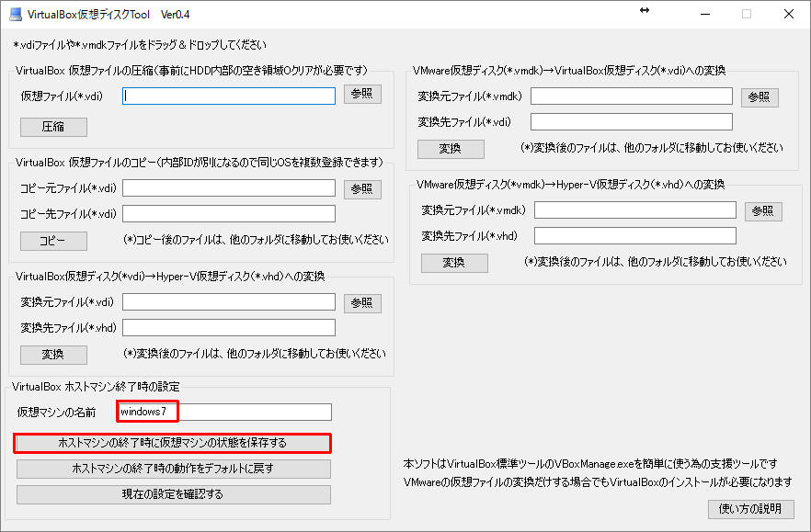This screenshot has width=811, height=532.
Task: Click the disabled maximize window icon
Action: click(747, 14)
